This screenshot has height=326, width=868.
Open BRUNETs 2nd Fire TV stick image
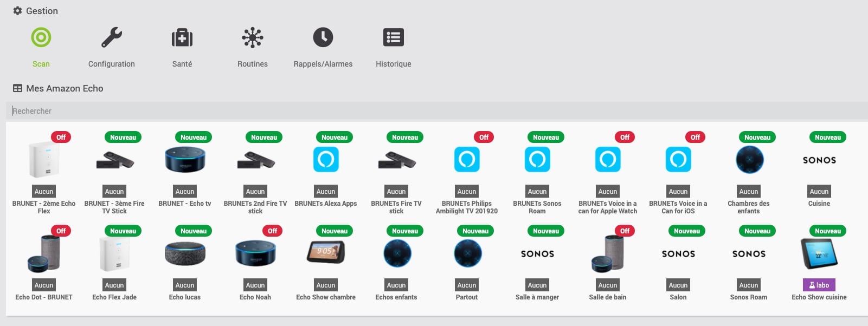click(x=255, y=160)
